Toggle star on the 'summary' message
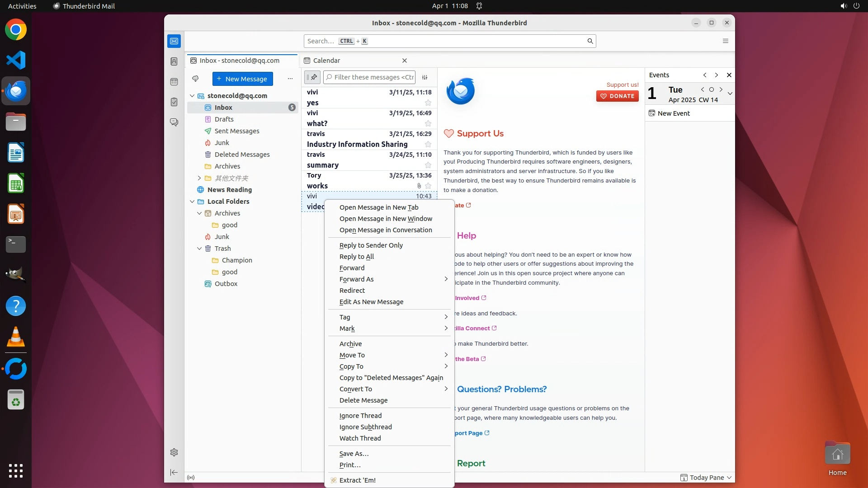 click(x=428, y=165)
